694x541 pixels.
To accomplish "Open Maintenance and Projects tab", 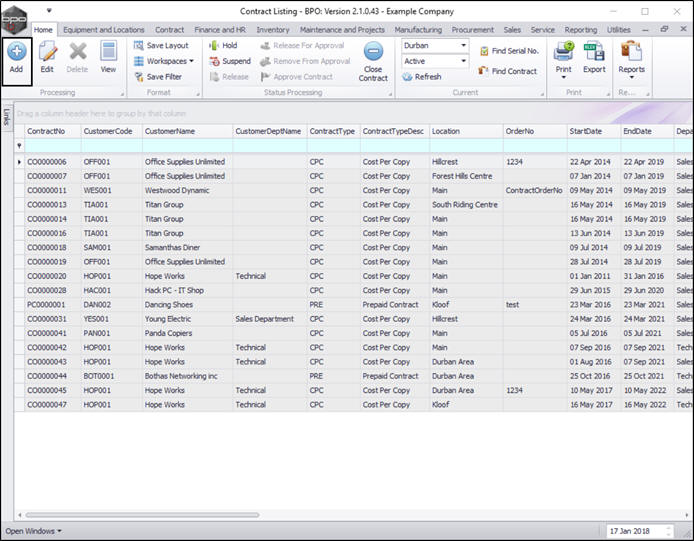I will coord(342,30).
